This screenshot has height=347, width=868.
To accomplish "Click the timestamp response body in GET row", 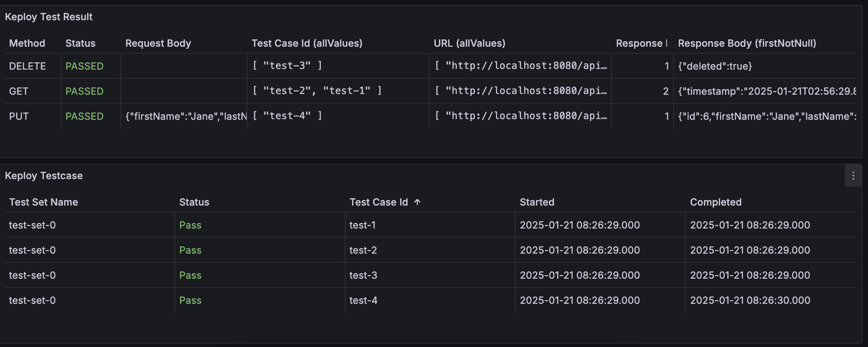I will pyautogui.click(x=767, y=91).
